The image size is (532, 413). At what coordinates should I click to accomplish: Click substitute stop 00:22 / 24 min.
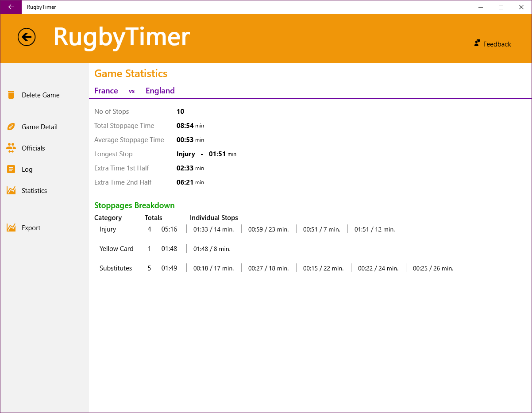pyautogui.click(x=378, y=268)
